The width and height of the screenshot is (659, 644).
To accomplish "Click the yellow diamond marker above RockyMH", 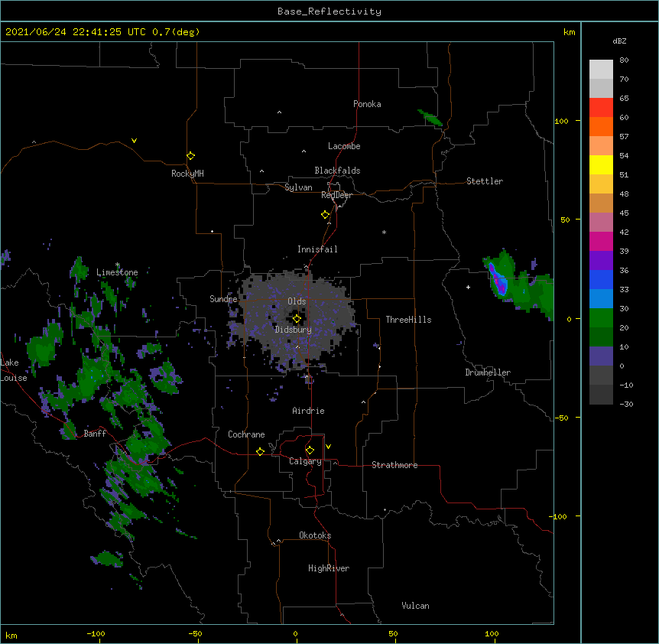I will pos(190,156).
